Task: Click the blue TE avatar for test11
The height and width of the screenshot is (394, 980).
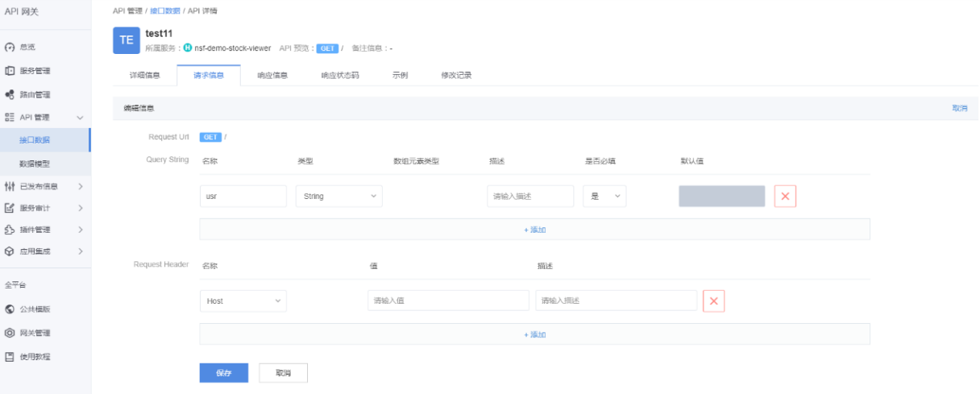Action: (127, 41)
